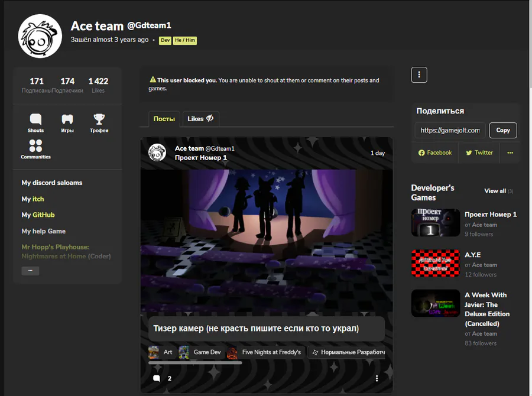
Task: Click the Ace team profile avatar
Action: [x=40, y=36]
